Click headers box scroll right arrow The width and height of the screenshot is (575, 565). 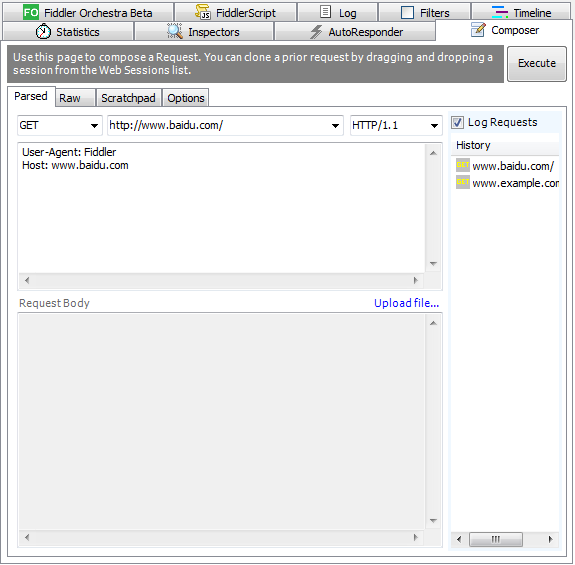pyautogui.click(x=415, y=280)
